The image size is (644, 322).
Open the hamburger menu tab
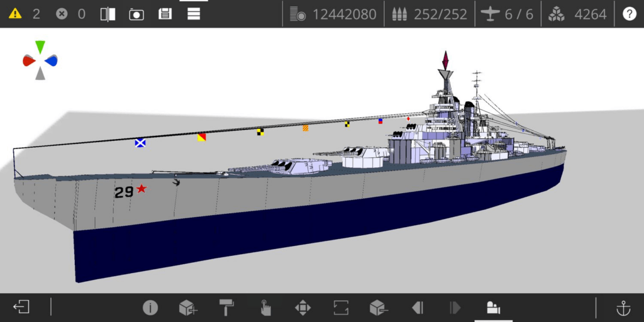point(194,14)
